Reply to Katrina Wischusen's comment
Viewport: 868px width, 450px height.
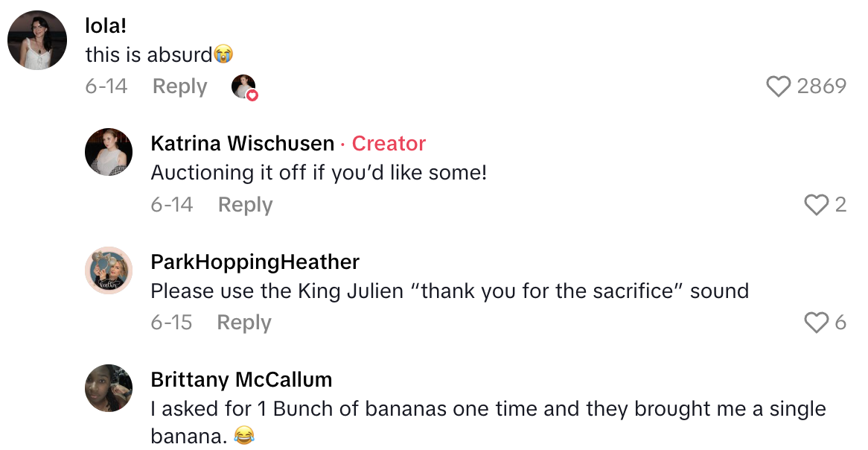244,205
